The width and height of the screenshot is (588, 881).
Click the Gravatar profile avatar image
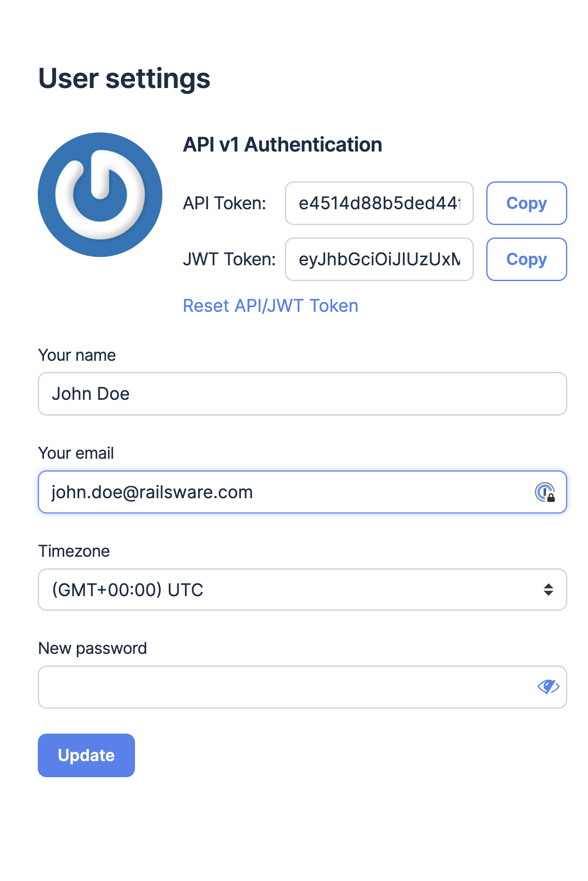(x=100, y=195)
